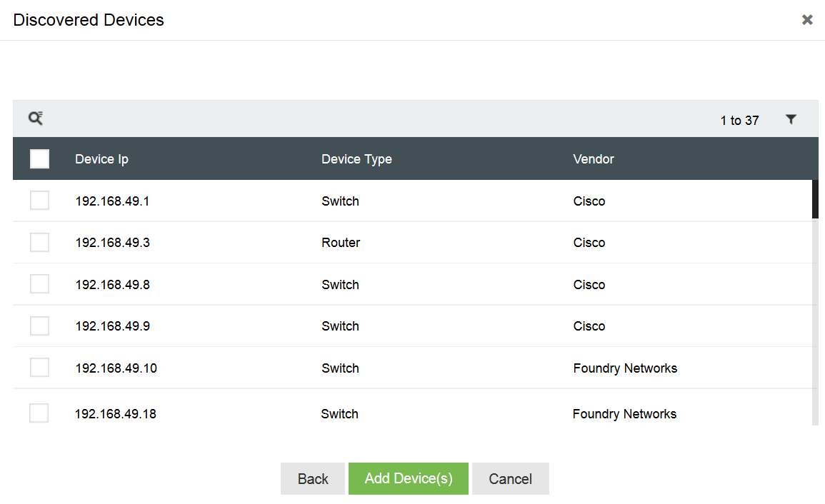Image resolution: width=825 pixels, height=504 pixels.
Task: Click 'Switch' in the 192.168.49.10 row
Action: [x=341, y=368]
